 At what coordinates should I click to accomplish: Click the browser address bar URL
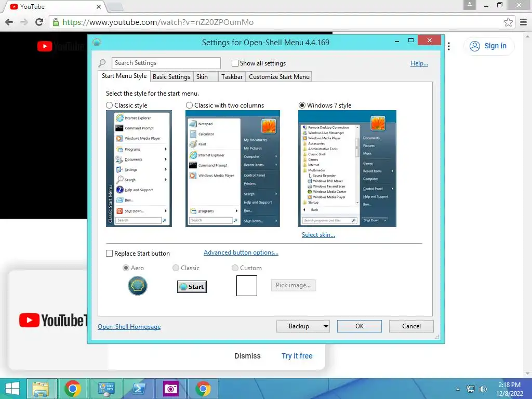[x=158, y=22]
